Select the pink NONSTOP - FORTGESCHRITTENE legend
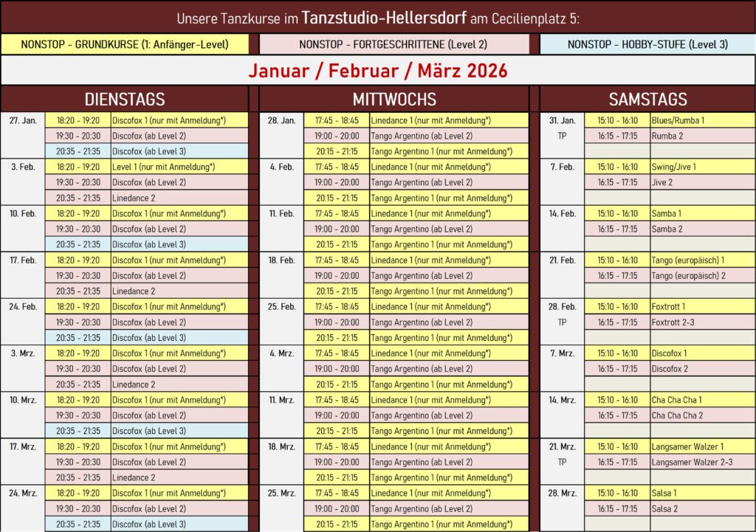The width and height of the screenshot is (756, 532). click(394, 44)
